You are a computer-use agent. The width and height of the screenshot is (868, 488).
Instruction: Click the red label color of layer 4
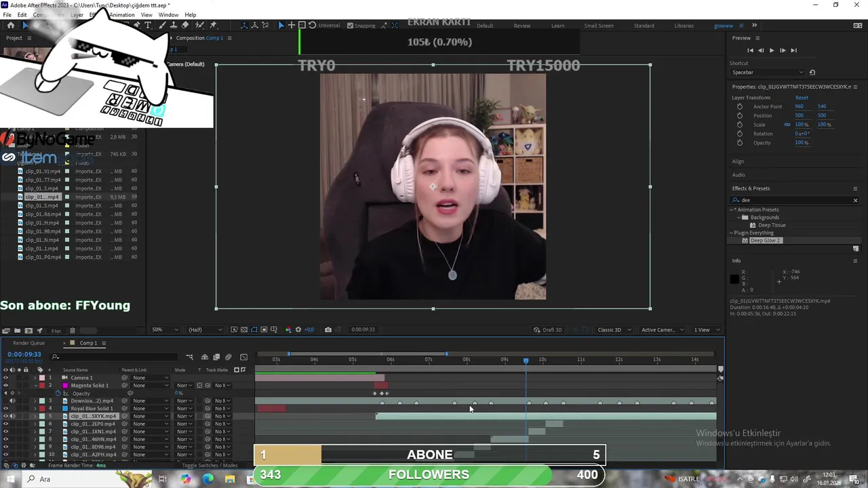click(41, 409)
